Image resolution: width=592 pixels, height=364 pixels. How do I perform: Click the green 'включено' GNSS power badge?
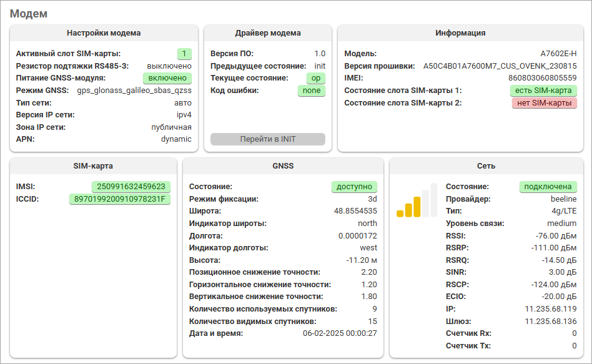[x=167, y=78]
